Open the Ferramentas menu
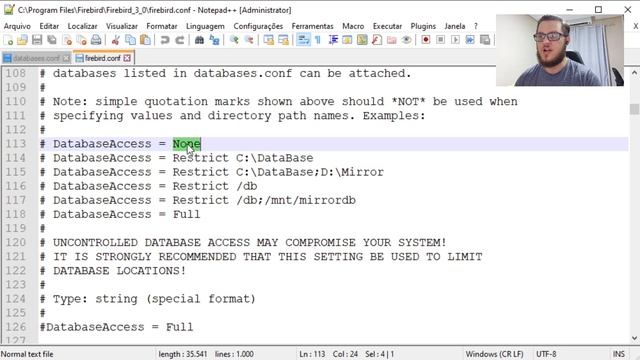 [312, 26]
